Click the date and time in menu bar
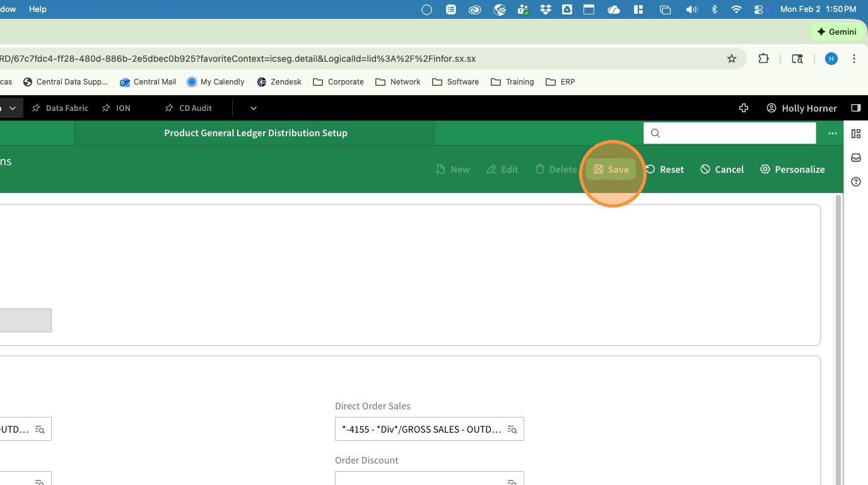 tap(818, 9)
